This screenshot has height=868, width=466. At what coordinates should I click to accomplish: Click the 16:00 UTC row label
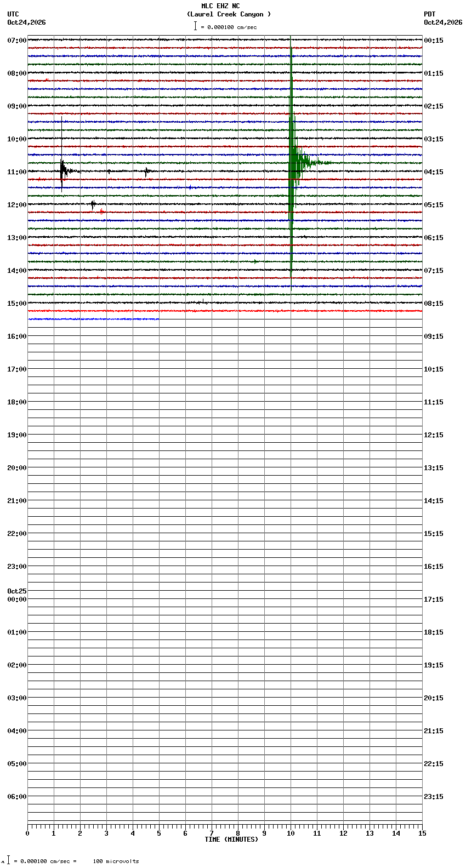pyautogui.click(x=17, y=336)
